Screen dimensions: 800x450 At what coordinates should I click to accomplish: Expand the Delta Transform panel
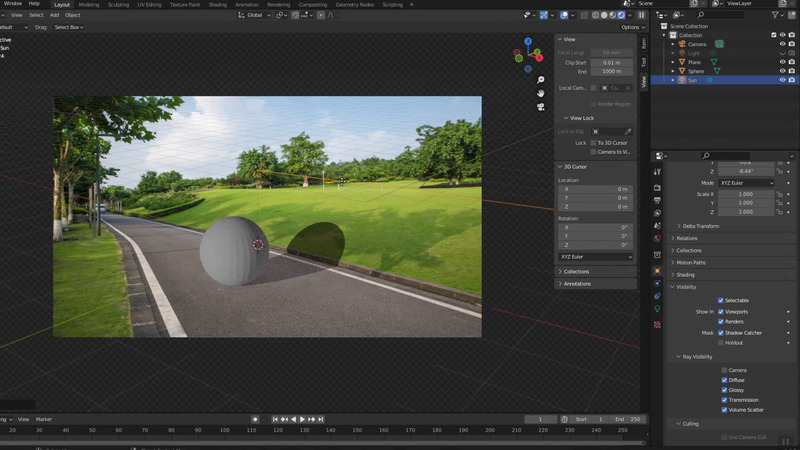(702, 226)
